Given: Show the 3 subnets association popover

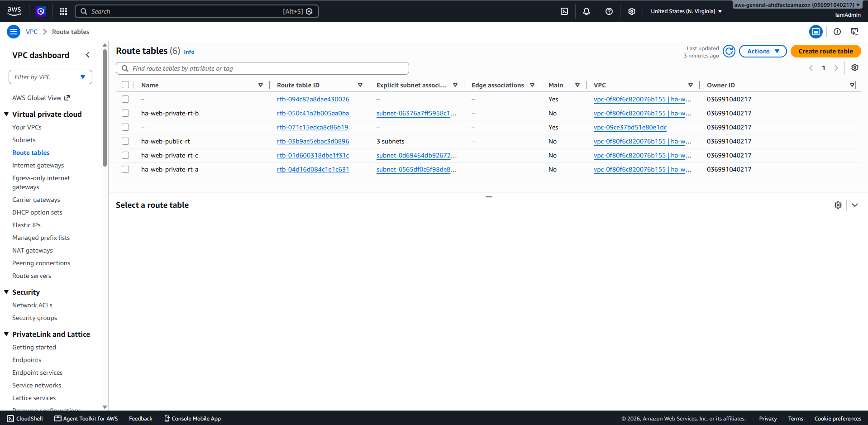Looking at the screenshot, I should click(x=390, y=141).
